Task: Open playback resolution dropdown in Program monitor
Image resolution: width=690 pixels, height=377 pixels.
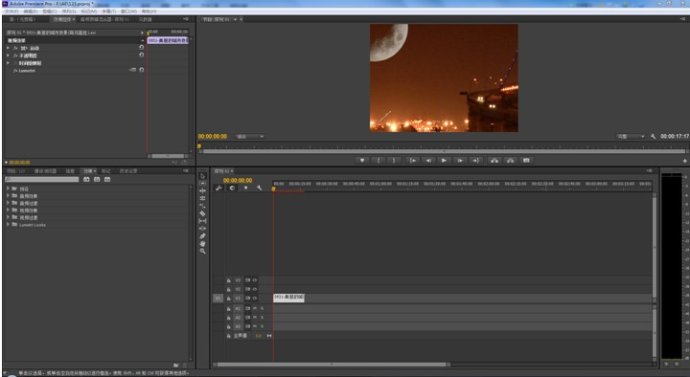Action: 631,137
